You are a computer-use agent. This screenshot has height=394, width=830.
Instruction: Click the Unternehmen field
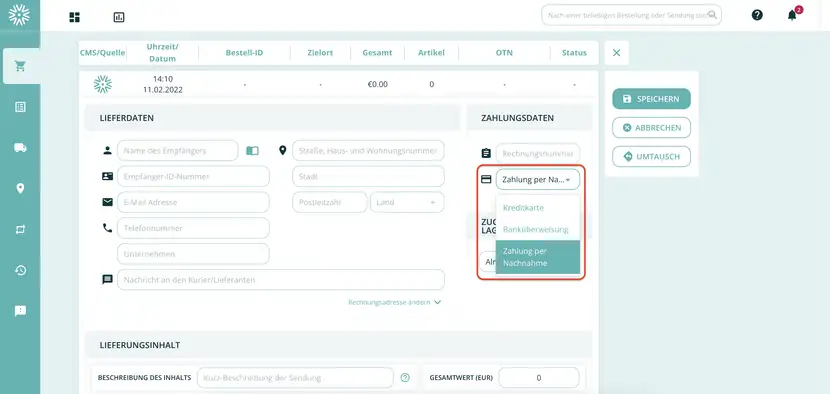pyautogui.click(x=193, y=254)
